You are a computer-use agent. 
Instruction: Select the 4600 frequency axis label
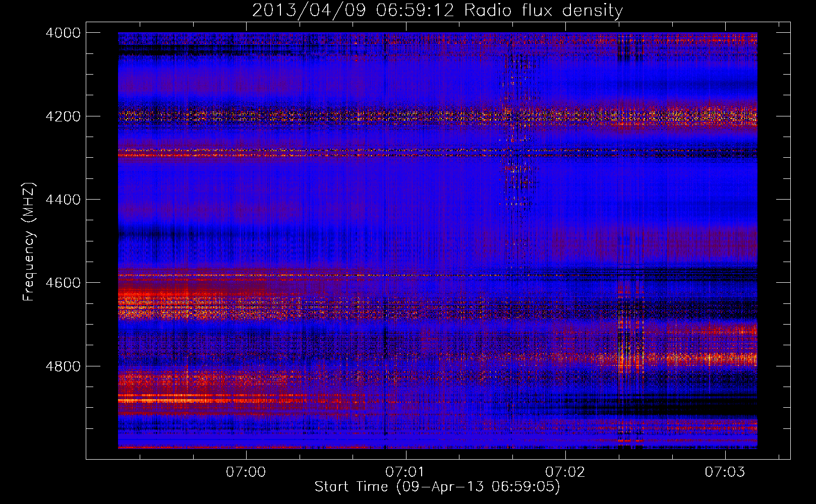click(63, 283)
